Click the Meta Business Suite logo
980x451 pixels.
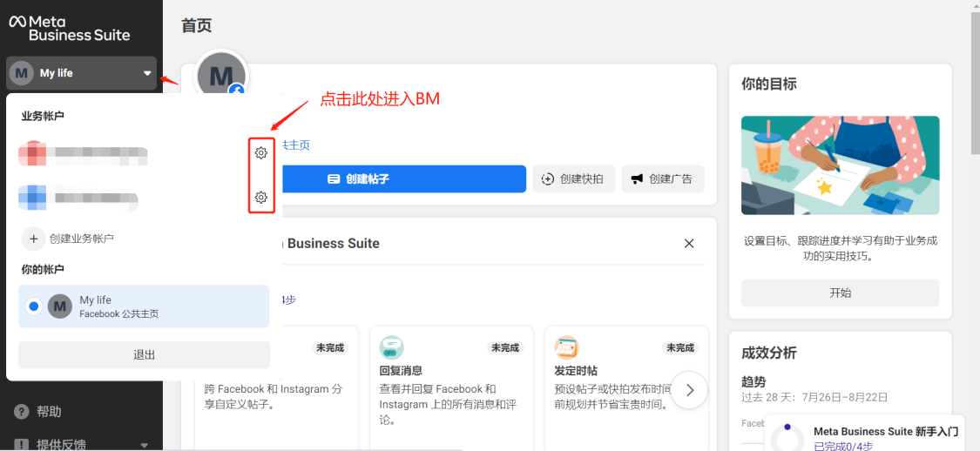pyautogui.click(x=70, y=29)
